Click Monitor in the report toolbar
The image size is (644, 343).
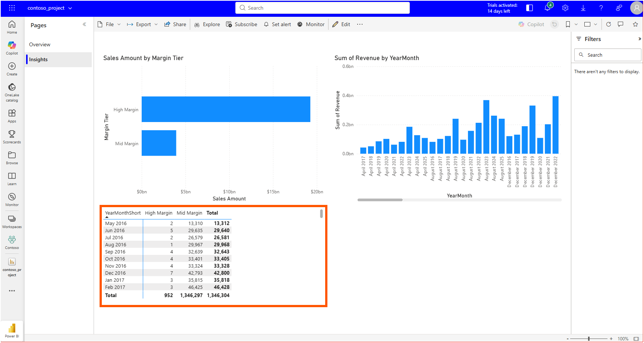click(x=311, y=24)
